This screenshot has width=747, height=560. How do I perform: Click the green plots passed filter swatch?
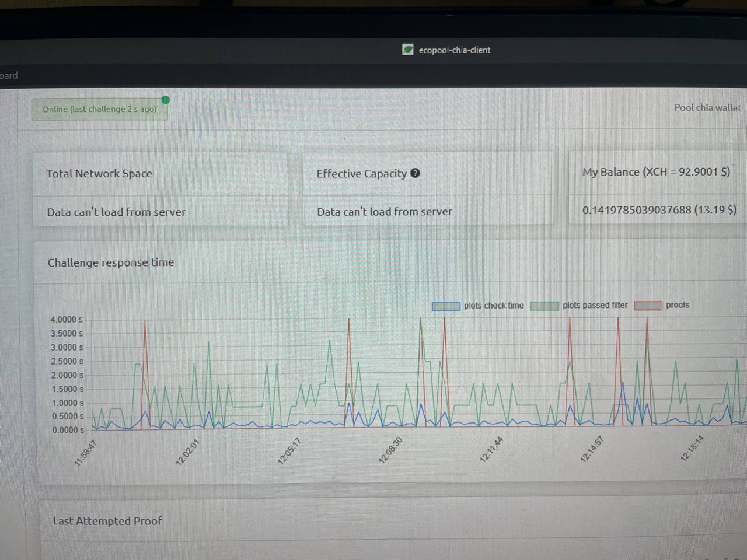544,306
